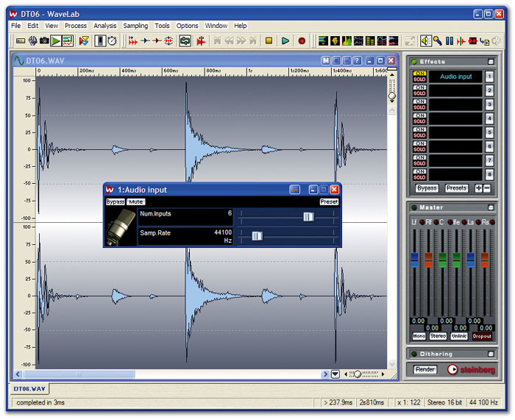This screenshot has width=515, height=420.
Task: Click the stopwatch timer toolbar icon
Action: [112, 41]
